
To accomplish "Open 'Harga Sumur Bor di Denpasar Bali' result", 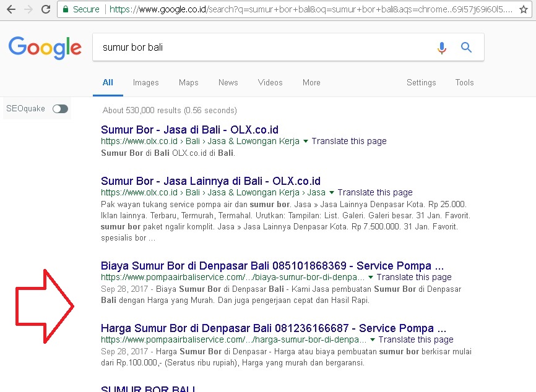I will [274, 328].
